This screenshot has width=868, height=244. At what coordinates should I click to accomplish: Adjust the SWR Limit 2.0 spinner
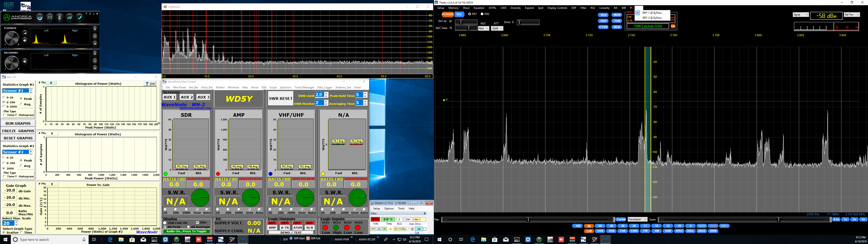coord(326,95)
